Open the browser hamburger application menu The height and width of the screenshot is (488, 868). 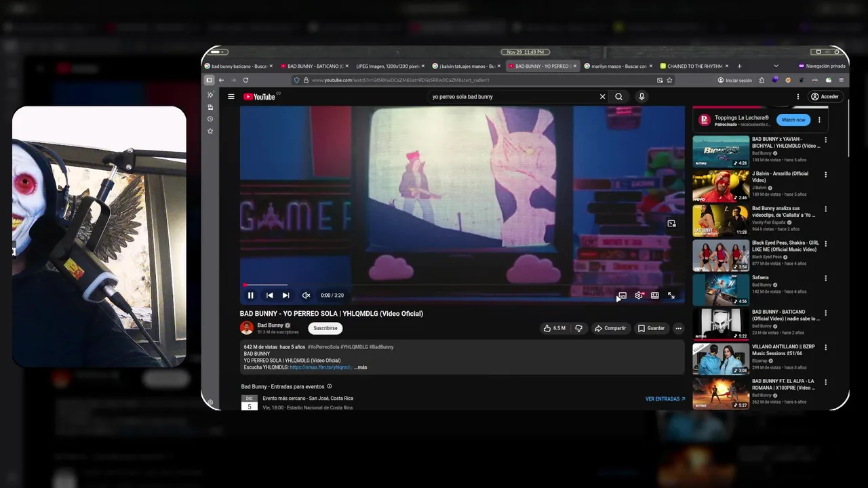[x=841, y=80]
